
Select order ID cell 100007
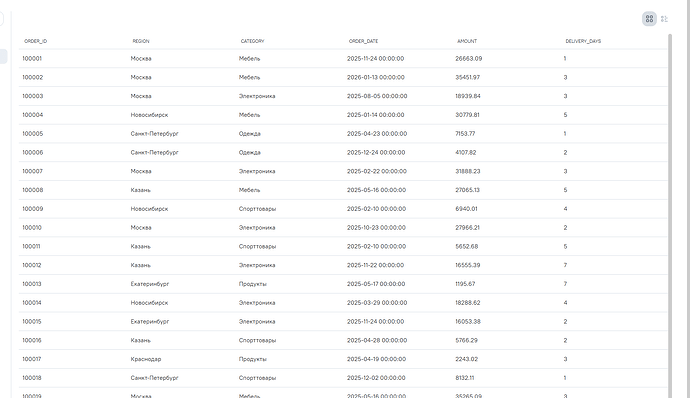coord(33,171)
